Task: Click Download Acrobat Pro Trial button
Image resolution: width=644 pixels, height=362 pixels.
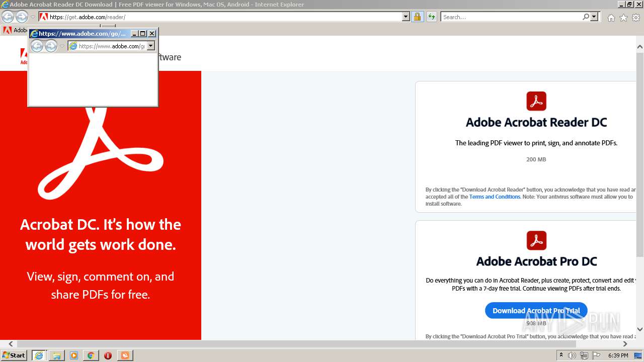Action: [536, 311]
